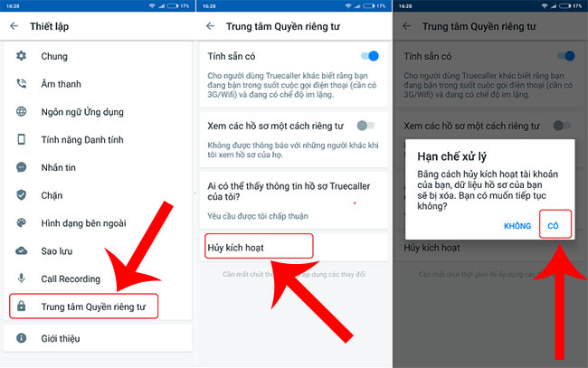Tap shield icon for Chặn
Image resolution: width=588 pixels, height=368 pixels.
pos(22,195)
